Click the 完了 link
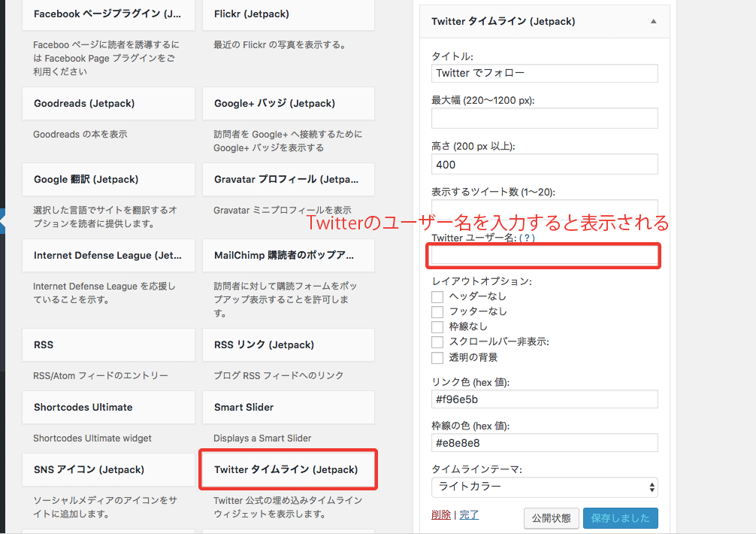 469,515
